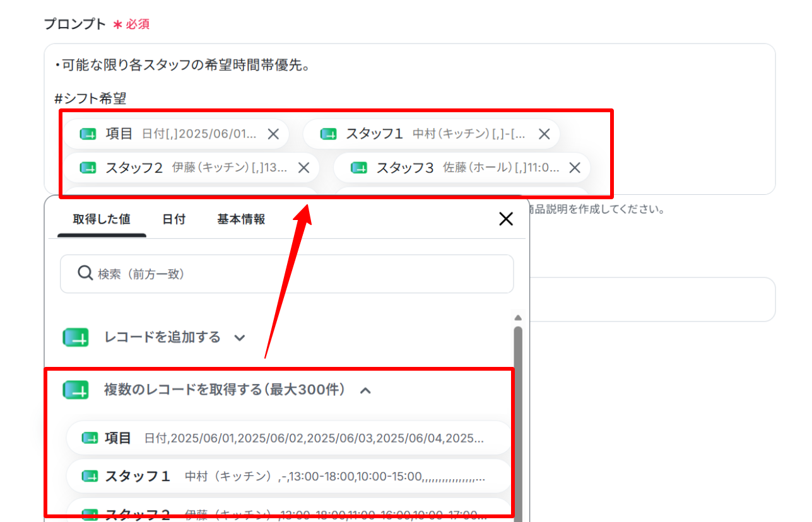Click the spreadsheet icon on スタッフ3 prompt chip
The height and width of the screenshot is (522, 812).
pos(359,168)
